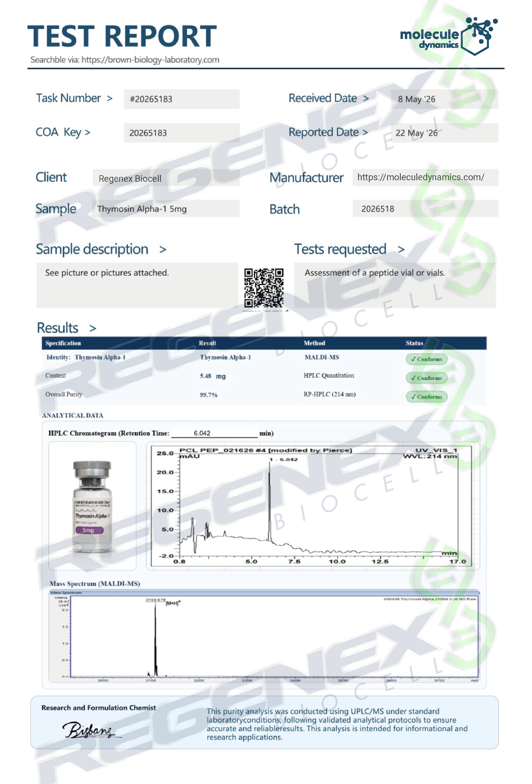This screenshot has width=532, height=784.
Task: Click the Thymosin Alpha-1 vial photo
Action: (x=92, y=506)
